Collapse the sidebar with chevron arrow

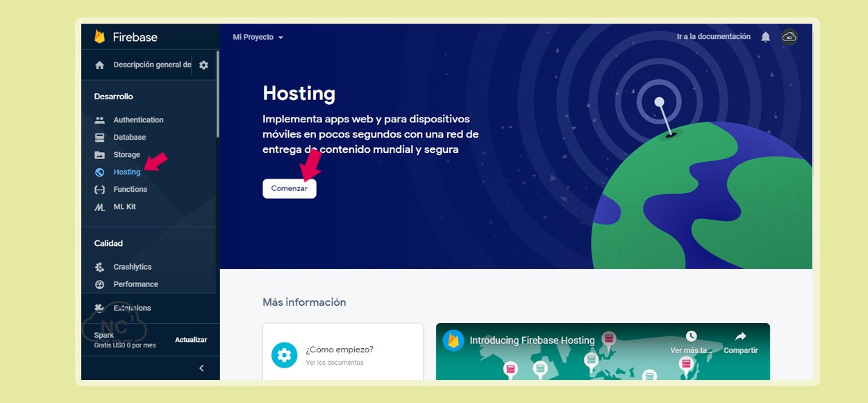pos(201,368)
